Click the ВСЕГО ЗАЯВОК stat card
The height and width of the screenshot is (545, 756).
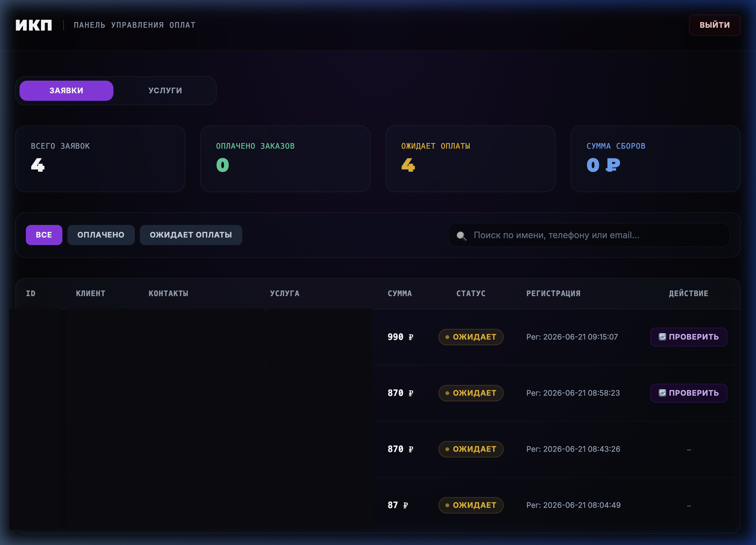(x=100, y=159)
